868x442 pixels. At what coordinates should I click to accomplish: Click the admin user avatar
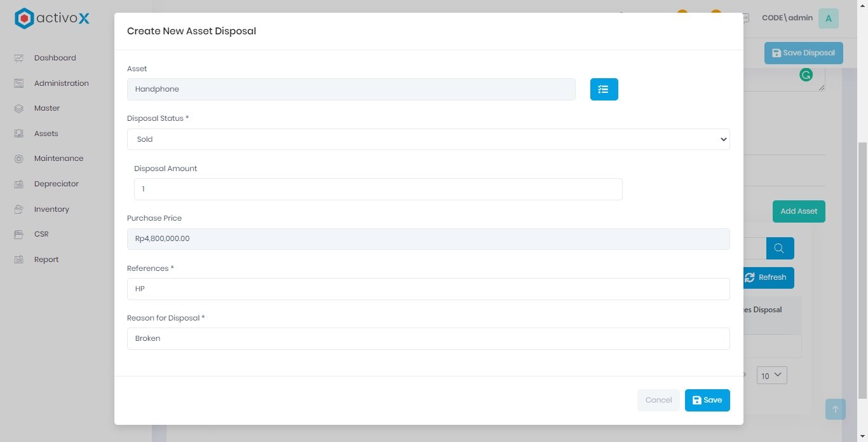828,18
